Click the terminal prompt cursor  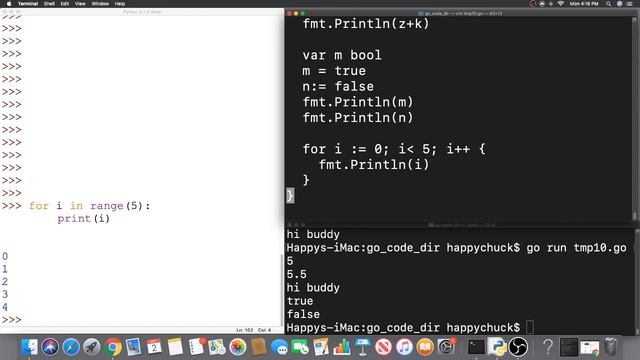(x=530, y=327)
